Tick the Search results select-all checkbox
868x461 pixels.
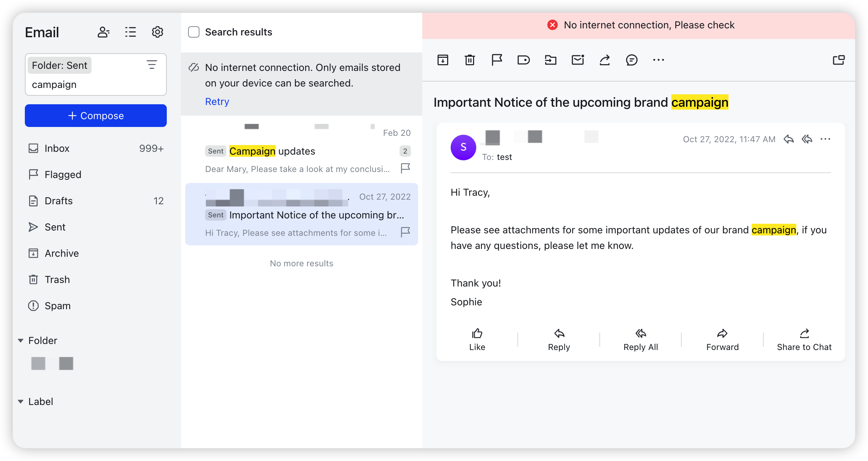pyautogui.click(x=194, y=32)
